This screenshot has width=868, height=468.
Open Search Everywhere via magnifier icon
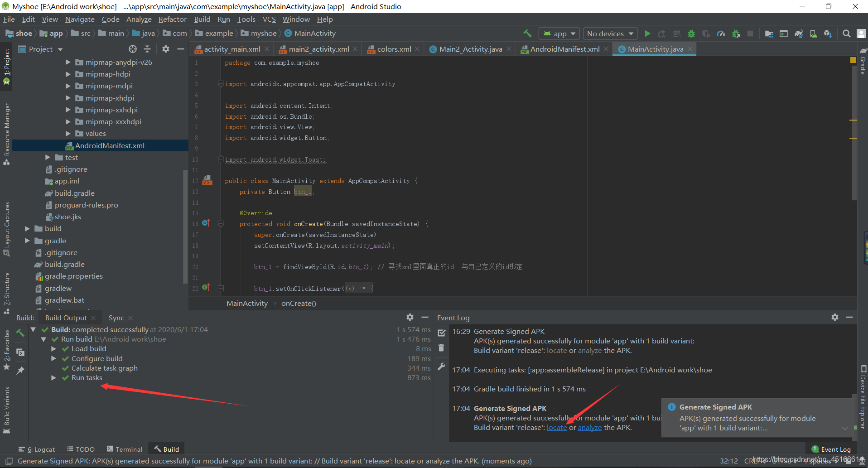click(846, 34)
